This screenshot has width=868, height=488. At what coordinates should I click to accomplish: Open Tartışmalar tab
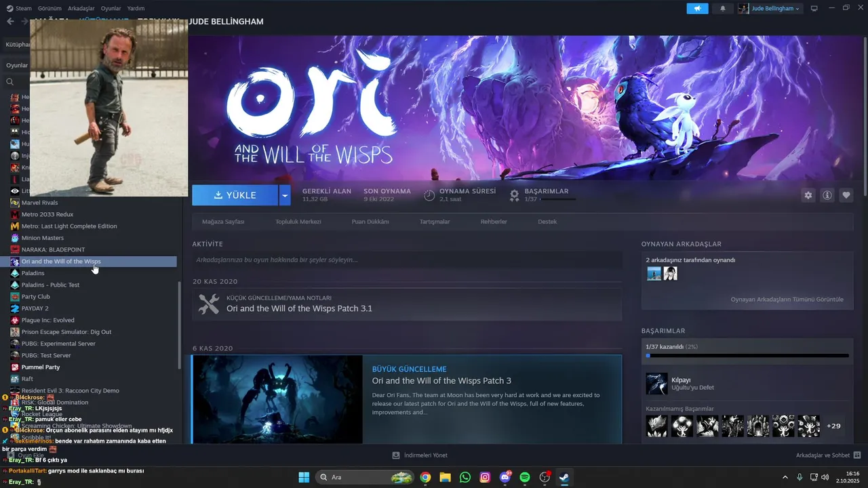[x=435, y=222]
